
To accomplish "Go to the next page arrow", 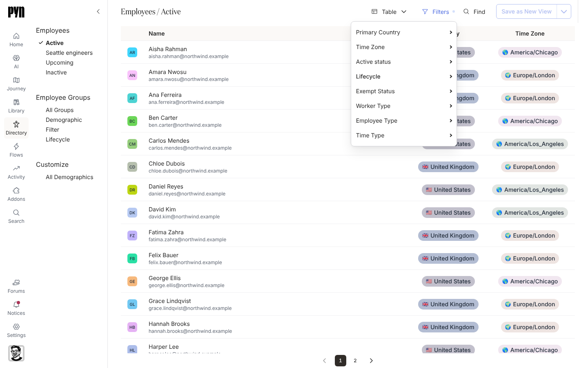I will [x=371, y=361].
